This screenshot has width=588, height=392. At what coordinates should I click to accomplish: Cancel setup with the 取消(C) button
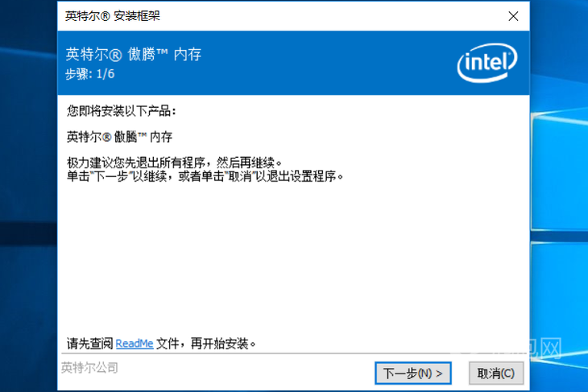point(495,373)
